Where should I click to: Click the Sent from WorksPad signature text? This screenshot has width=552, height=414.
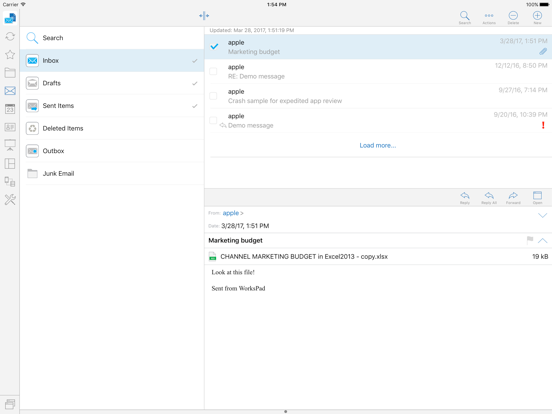pos(238,288)
